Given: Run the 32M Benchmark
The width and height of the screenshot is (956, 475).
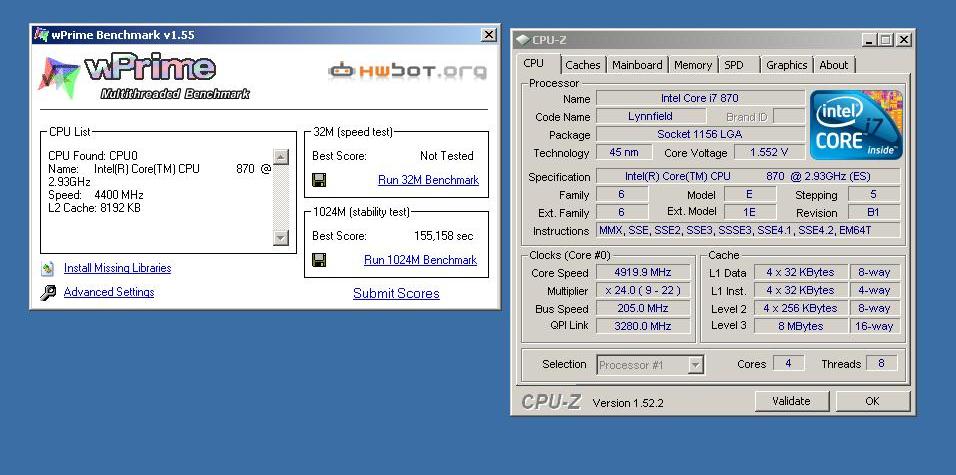Looking at the screenshot, I should point(428,180).
